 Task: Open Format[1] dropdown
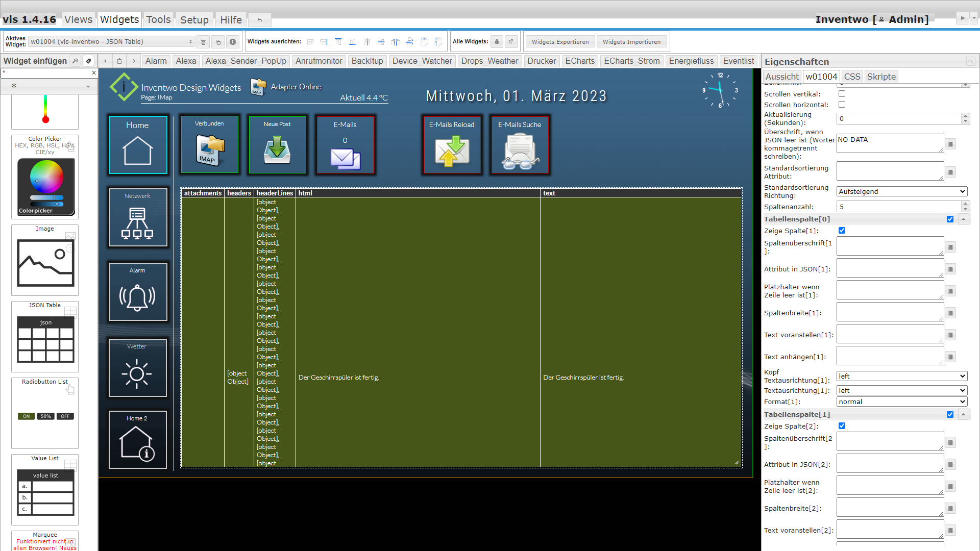[x=902, y=402]
